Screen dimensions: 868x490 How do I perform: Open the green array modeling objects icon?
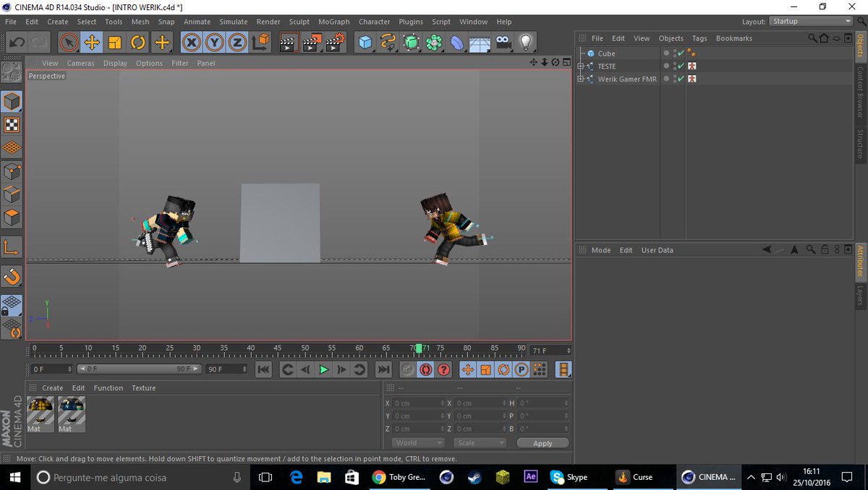coord(434,43)
